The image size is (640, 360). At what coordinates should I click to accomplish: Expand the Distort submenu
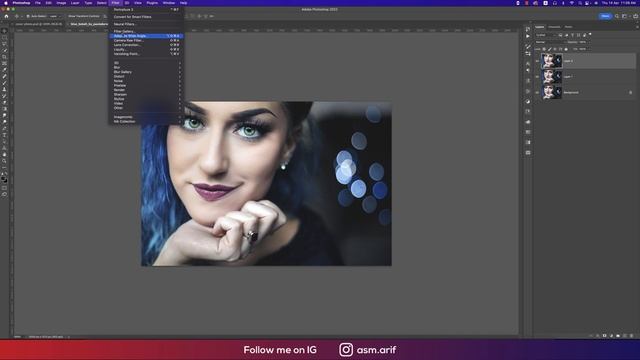(x=147, y=76)
